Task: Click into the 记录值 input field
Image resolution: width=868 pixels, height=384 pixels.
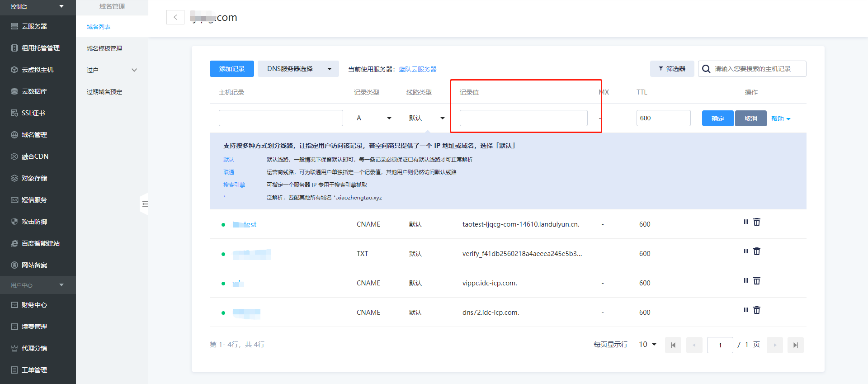Action: click(x=523, y=118)
